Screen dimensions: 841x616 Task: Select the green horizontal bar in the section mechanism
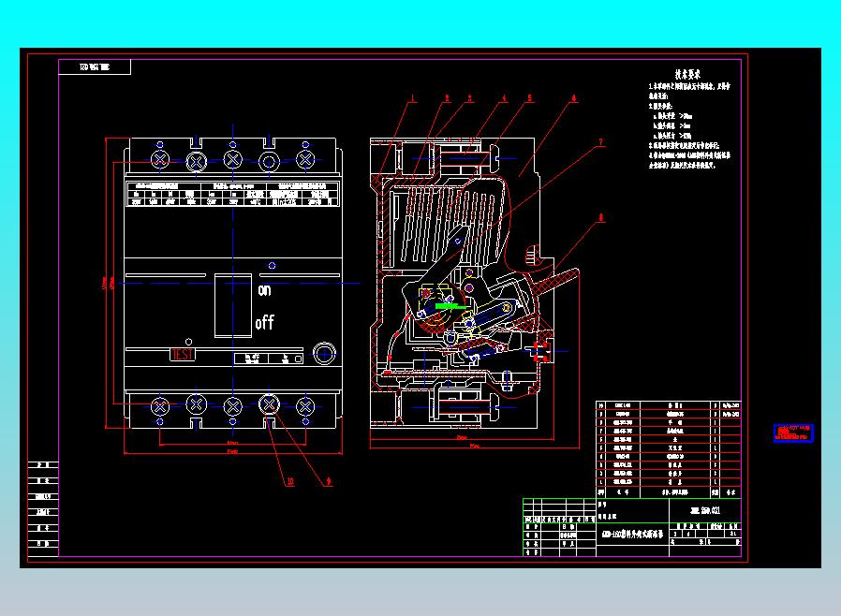coord(450,306)
